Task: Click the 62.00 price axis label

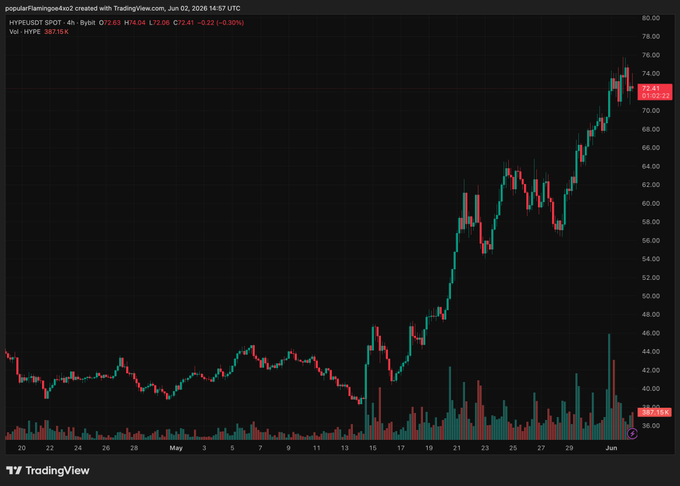Action: (651, 185)
